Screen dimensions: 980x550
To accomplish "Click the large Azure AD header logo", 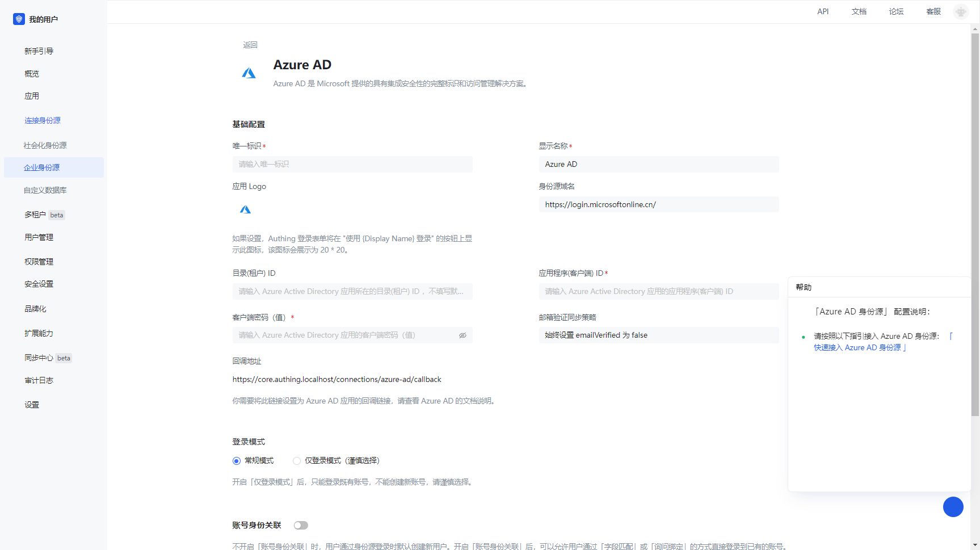I will pyautogui.click(x=249, y=73).
